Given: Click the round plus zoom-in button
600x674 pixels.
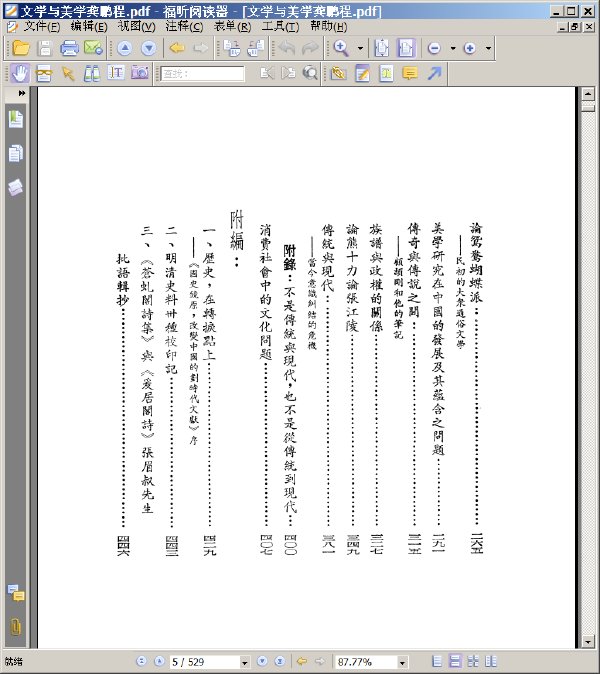Looking at the screenshot, I should (470, 48).
